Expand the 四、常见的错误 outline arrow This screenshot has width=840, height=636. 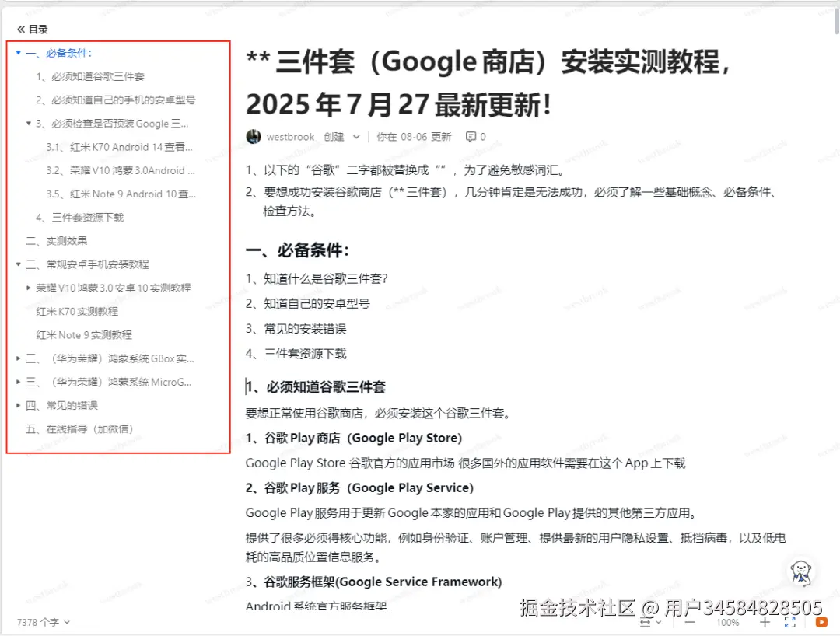18,406
